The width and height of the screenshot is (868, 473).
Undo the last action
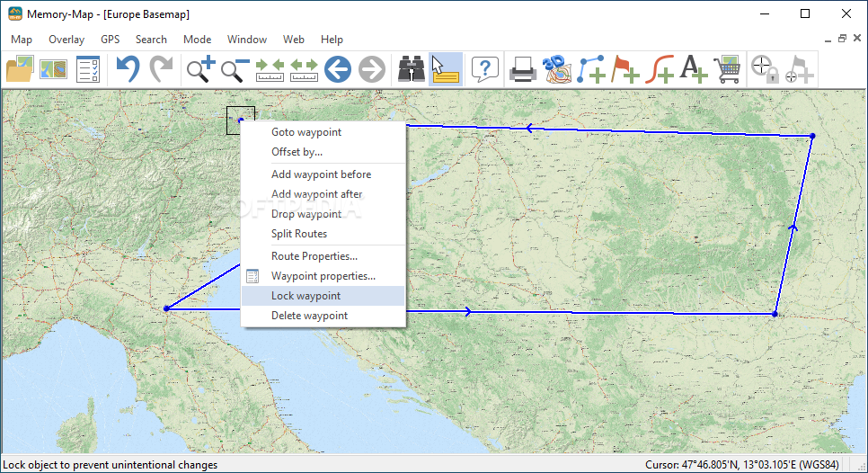(x=128, y=69)
